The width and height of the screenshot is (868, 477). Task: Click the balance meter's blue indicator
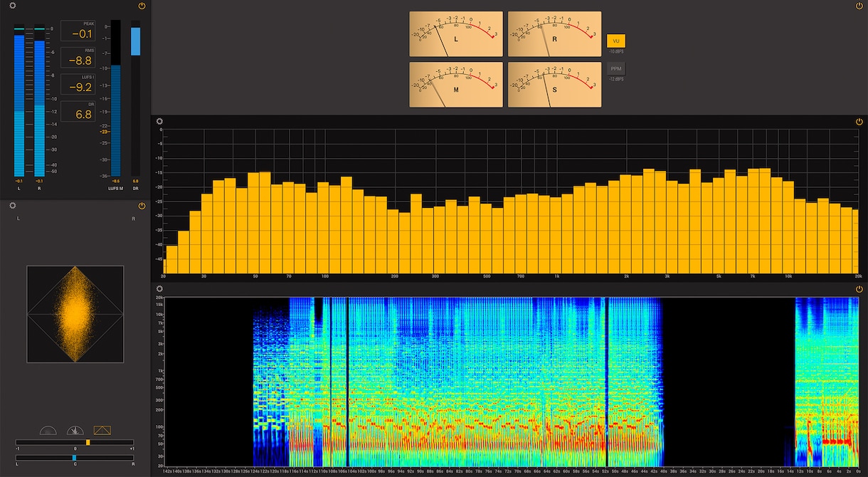74,458
